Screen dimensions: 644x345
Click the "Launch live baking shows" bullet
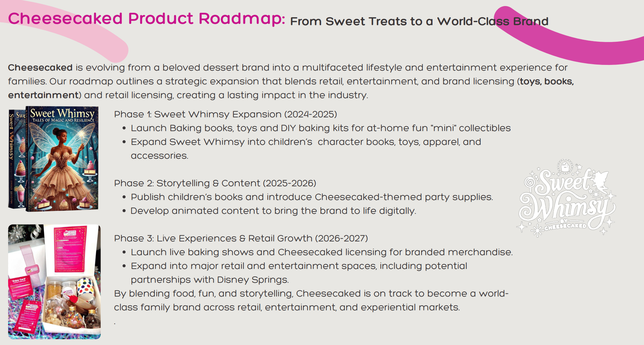321,252
